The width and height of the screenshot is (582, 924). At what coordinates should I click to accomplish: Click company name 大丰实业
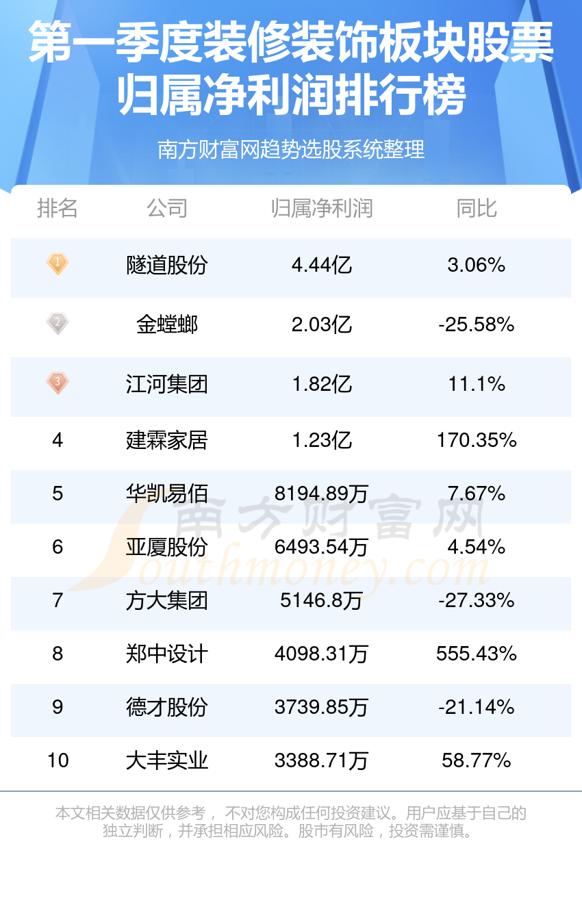166,760
